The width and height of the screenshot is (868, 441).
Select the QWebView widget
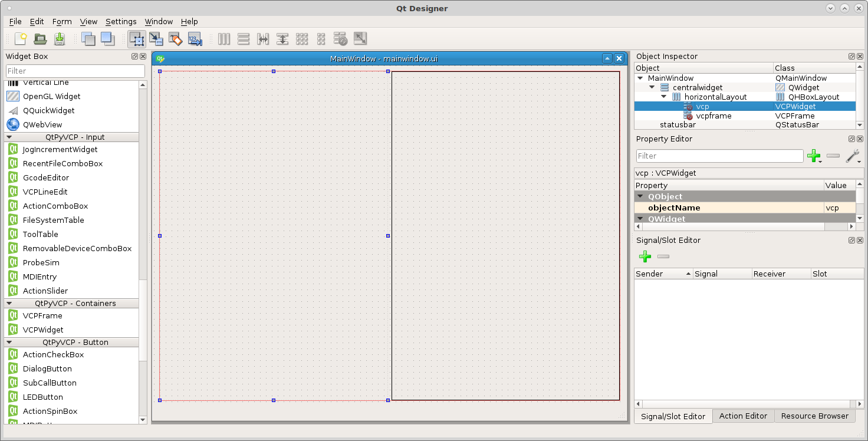(42, 124)
